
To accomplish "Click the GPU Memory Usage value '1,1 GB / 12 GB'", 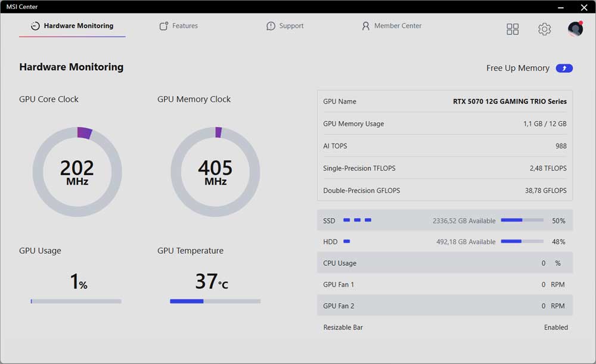I will [545, 124].
